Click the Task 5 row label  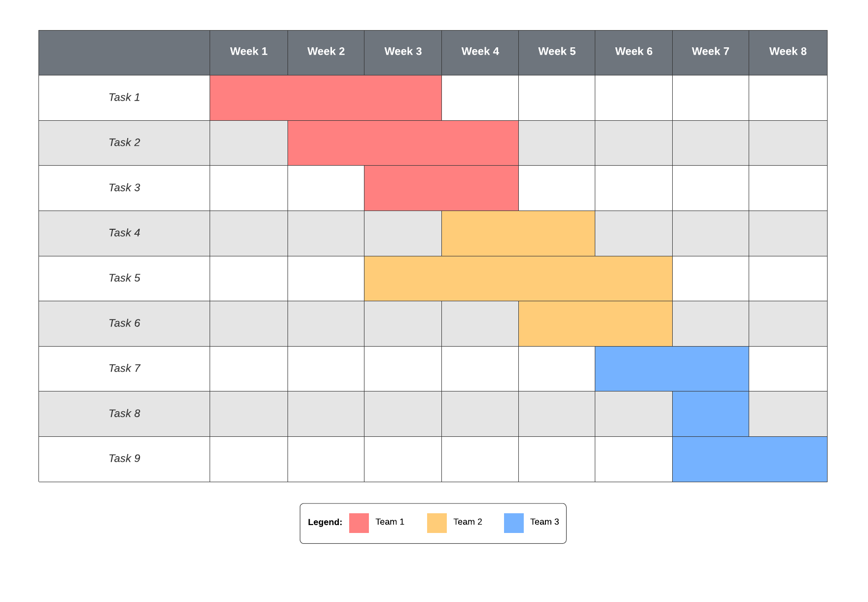point(124,278)
